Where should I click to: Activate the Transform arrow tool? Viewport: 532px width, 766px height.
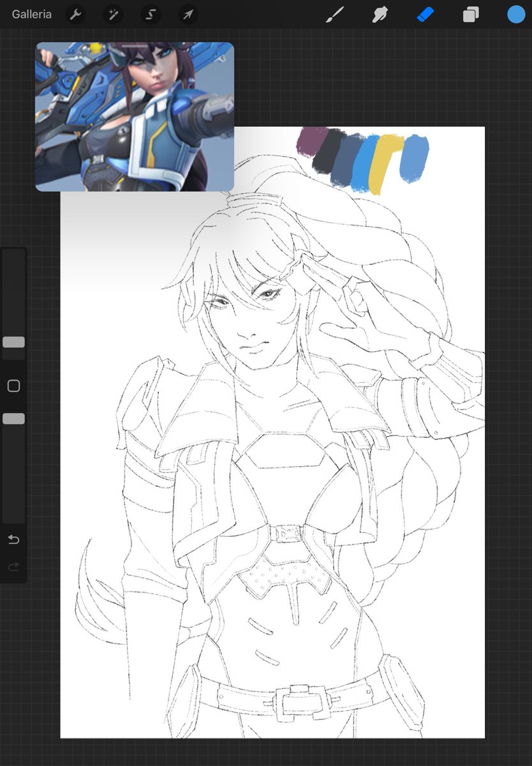[188, 14]
